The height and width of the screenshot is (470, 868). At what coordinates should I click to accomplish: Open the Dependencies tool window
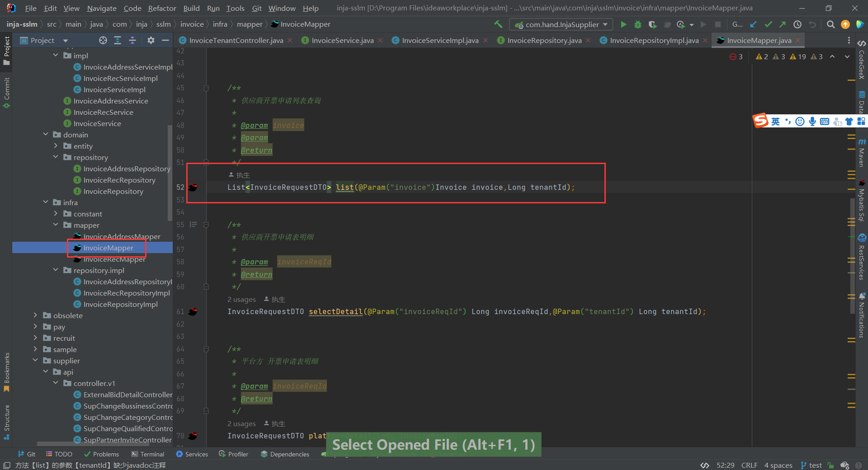point(285,454)
